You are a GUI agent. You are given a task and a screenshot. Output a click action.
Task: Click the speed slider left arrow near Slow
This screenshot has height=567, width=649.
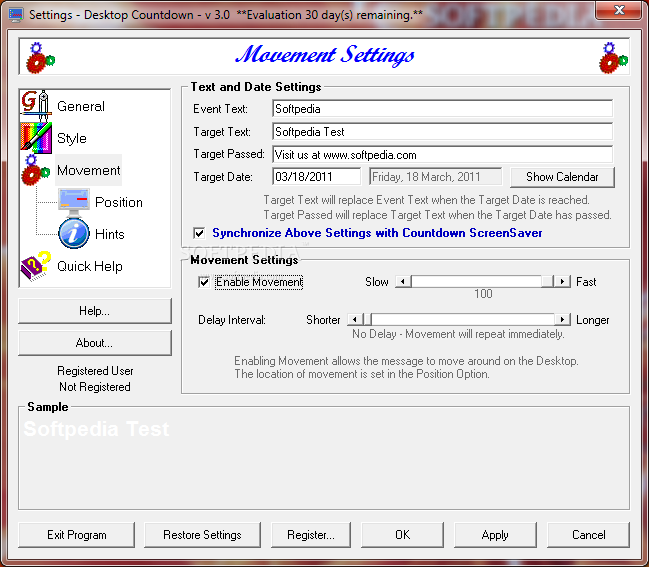tap(403, 282)
